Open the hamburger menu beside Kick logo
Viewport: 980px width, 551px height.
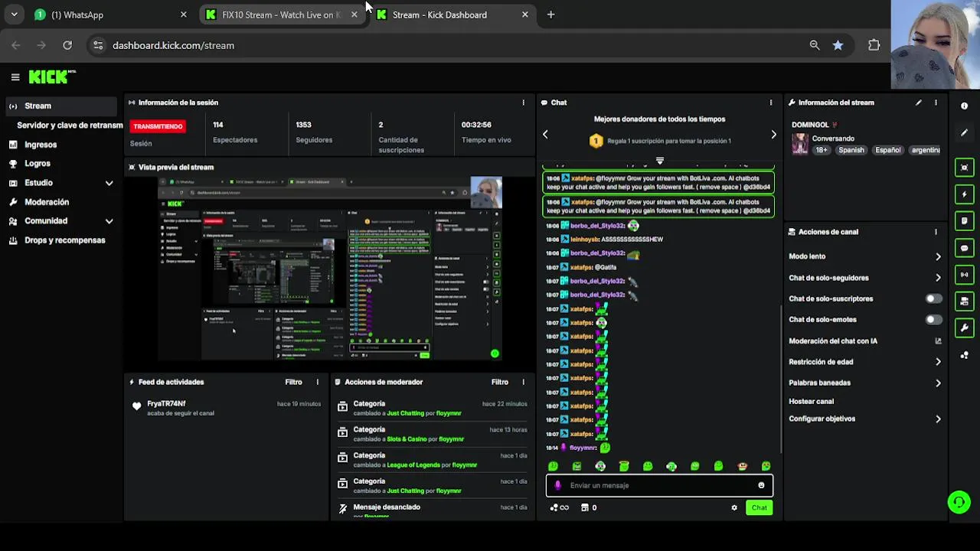pos(15,77)
